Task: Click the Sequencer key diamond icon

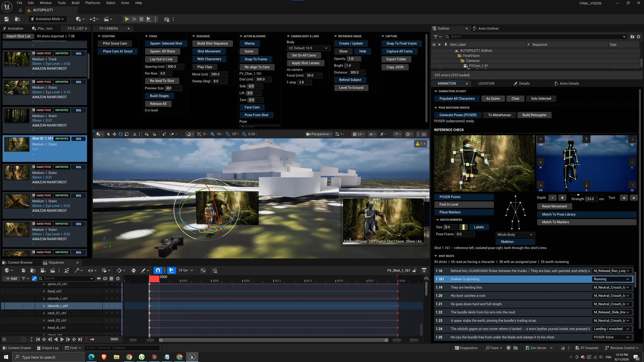Action: click(x=134, y=271)
